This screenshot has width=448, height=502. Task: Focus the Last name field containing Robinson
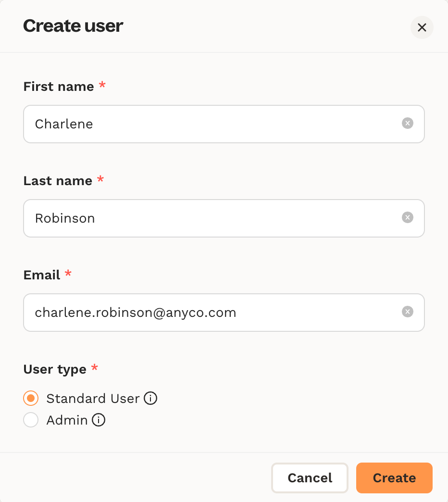(212, 218)
